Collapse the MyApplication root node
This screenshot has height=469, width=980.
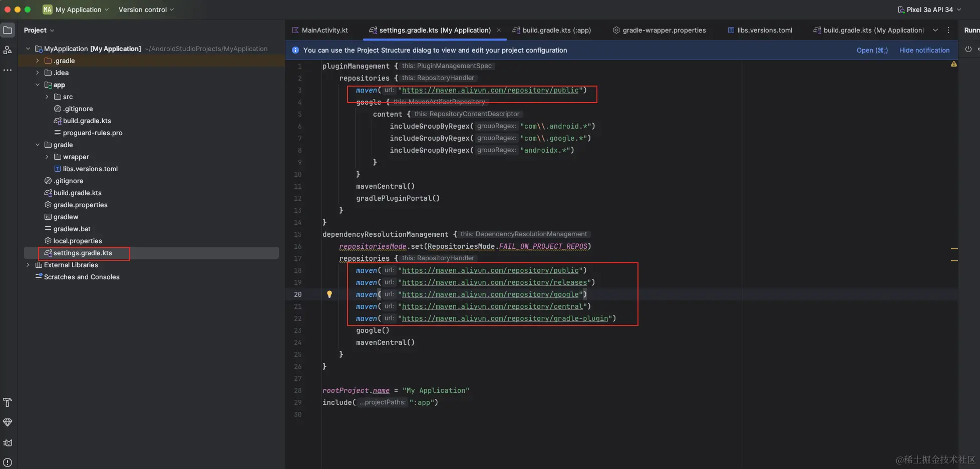coord(28,49)
